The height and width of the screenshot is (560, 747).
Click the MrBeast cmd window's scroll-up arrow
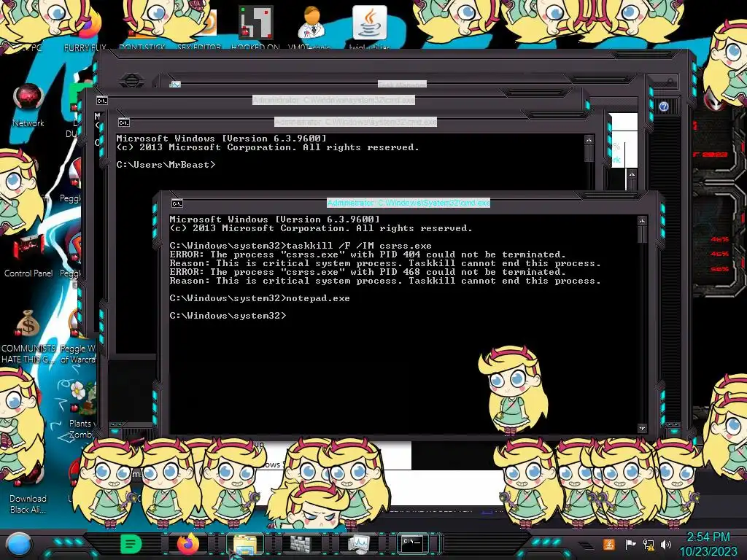pos(589,140)
